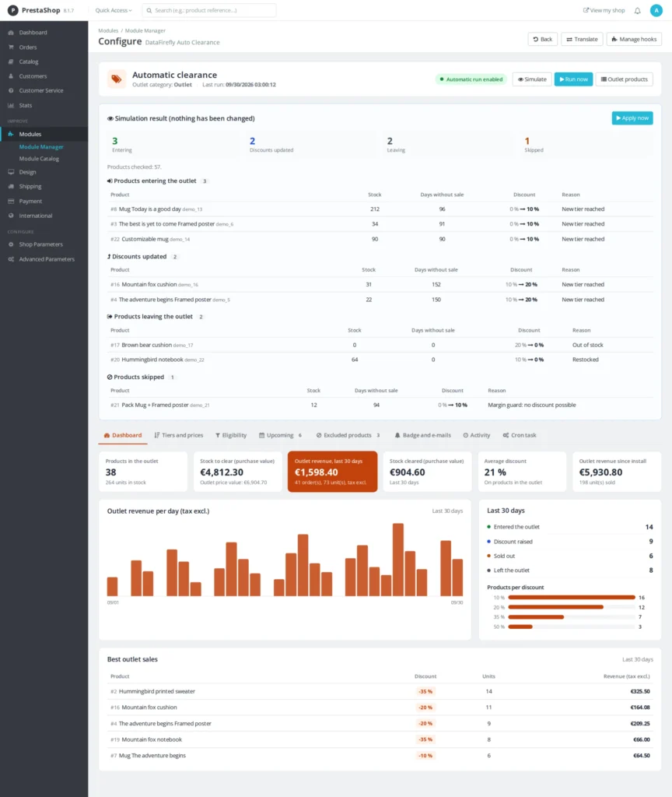This screenshot has width=672, height=797.
Task: Click the 20 % products per discount bar
Action: click(x=555, y=607)
